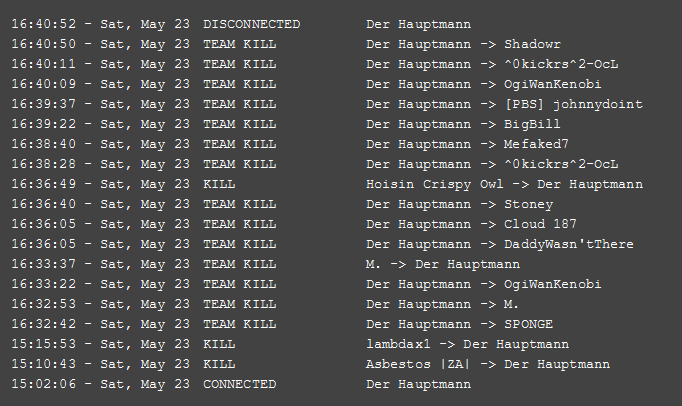
Task: Click the Stoney team kill row
Action: [x=282, y=205]
